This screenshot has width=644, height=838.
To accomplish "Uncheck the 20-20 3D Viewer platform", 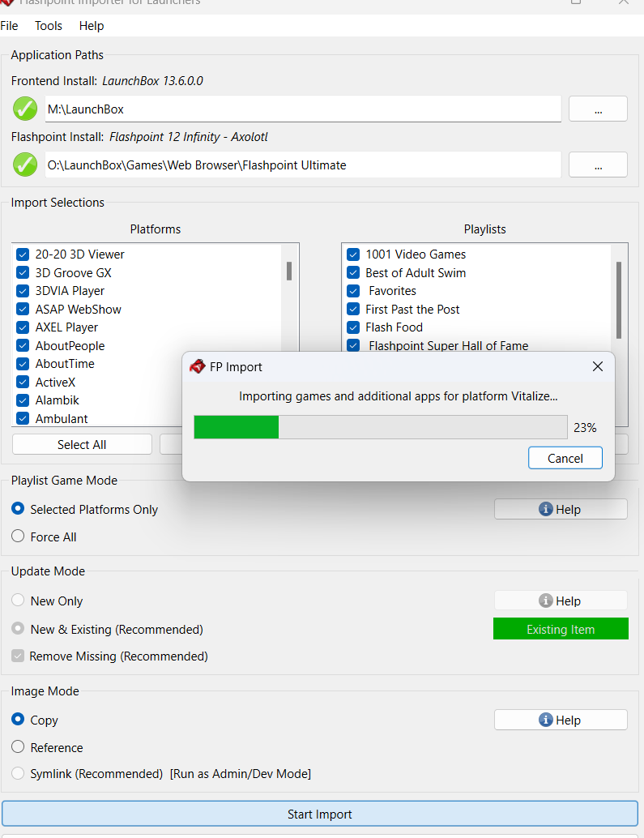I will point(23,254).
